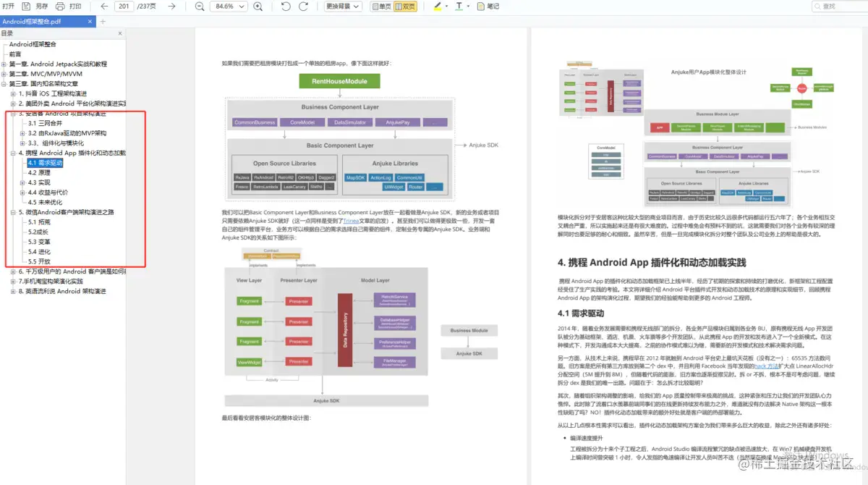This screenshot has width=868, height=485.
Task: Expand 第一章 Android Jetpack node
Action: 4,64
